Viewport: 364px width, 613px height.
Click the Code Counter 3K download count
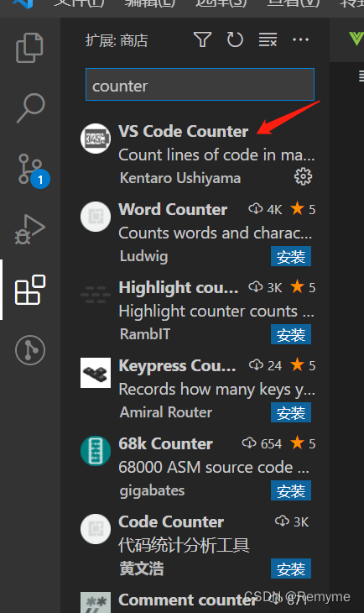tap(292, 522)
